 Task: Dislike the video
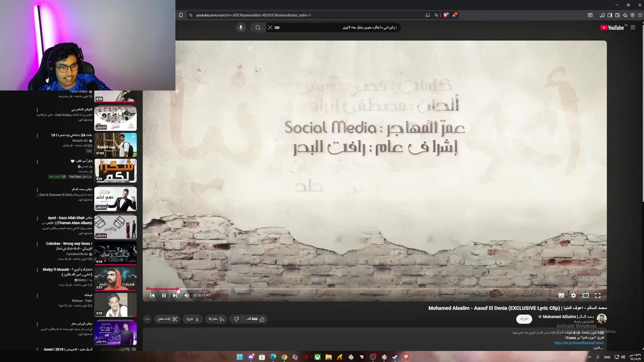coord(236,319)
